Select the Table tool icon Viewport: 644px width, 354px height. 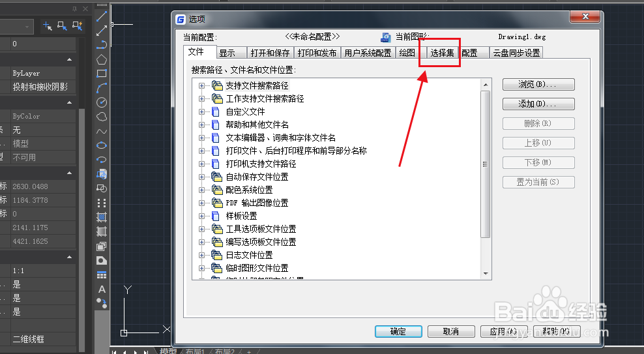click(x=102, y=274)
